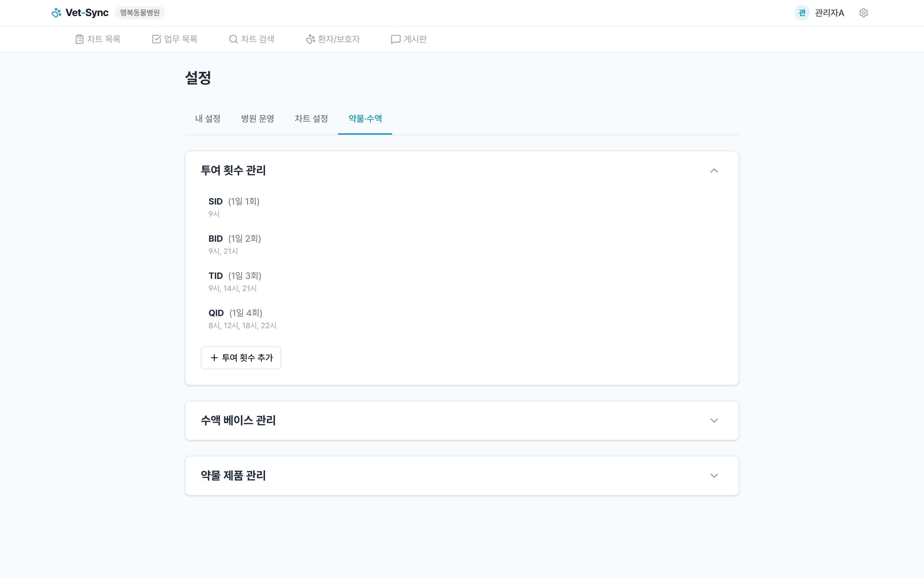924x577 pixels.
Task: Click the 관 profile avatar
Action: click(x=802, y=13)
